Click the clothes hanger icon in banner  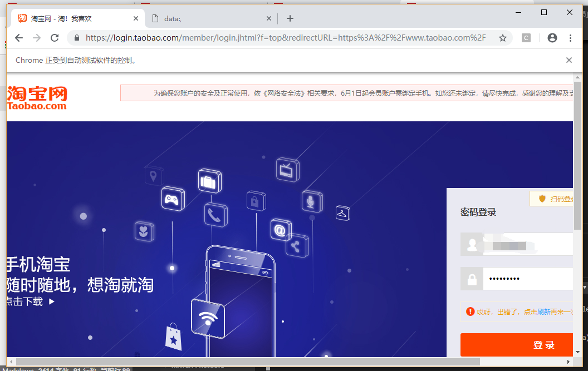[x=343, y=213]
